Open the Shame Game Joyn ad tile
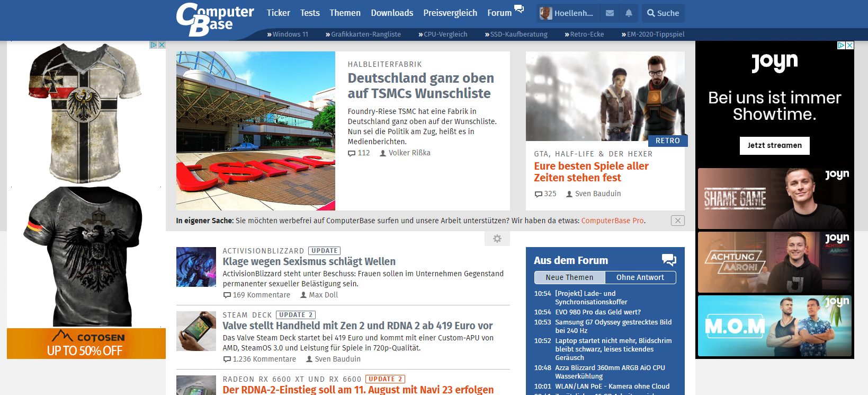This screenshot has height=395, width=868. pyautogui.click(x=774, y=198)
